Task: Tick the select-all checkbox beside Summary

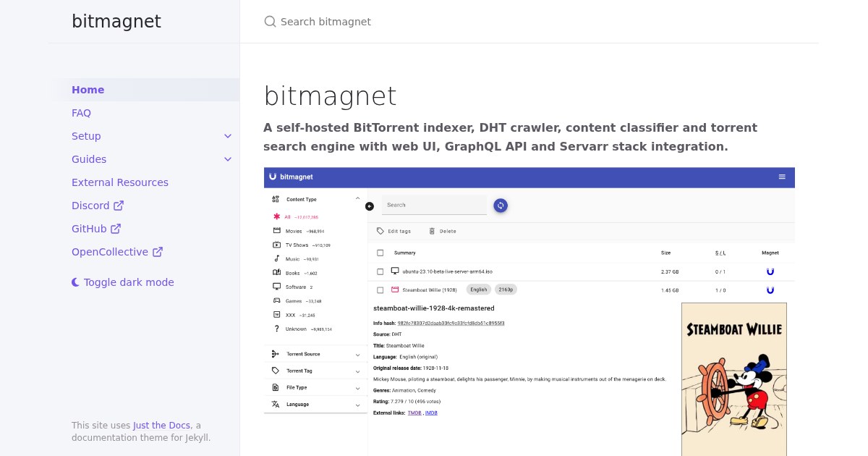Action: [x=380, y=253]
